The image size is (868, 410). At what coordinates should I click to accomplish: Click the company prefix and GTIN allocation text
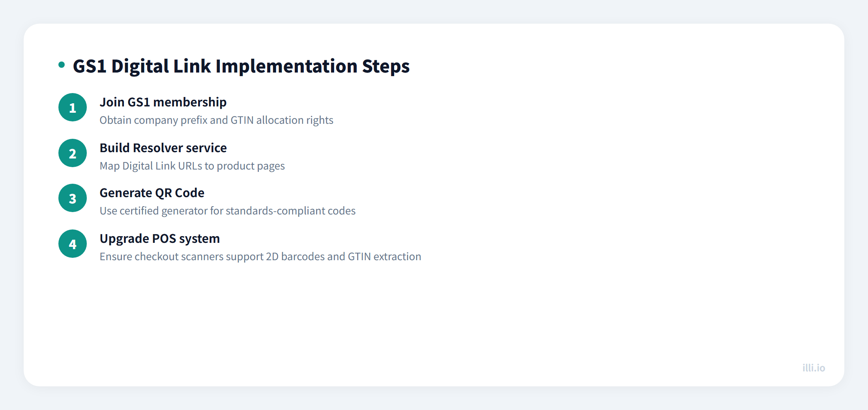(216, 120)
